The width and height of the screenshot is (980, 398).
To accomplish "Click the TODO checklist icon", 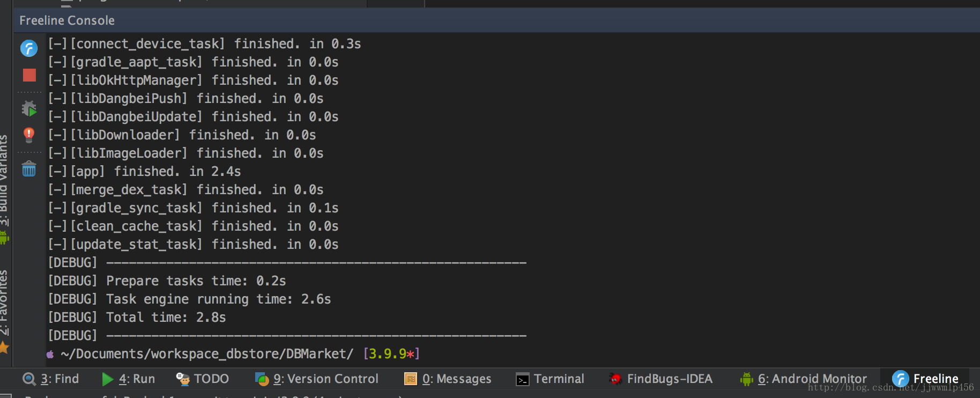I will click(183, 379).
